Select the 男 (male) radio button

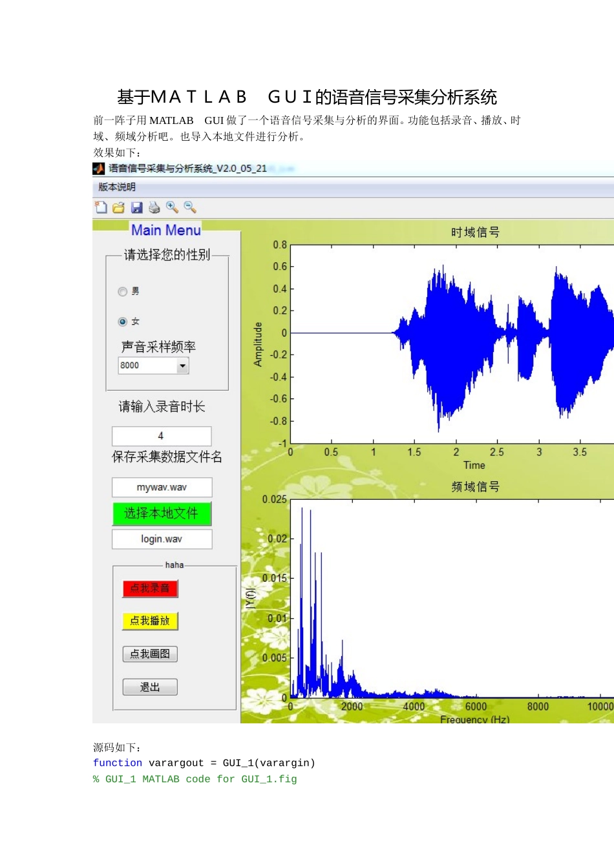pos(123,292)
